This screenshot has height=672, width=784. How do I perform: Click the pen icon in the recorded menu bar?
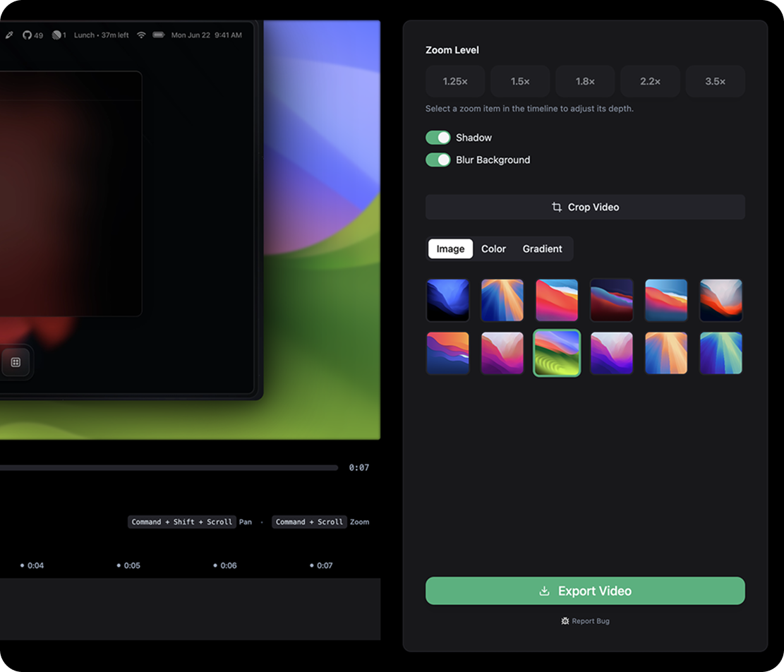pos(9,35)
